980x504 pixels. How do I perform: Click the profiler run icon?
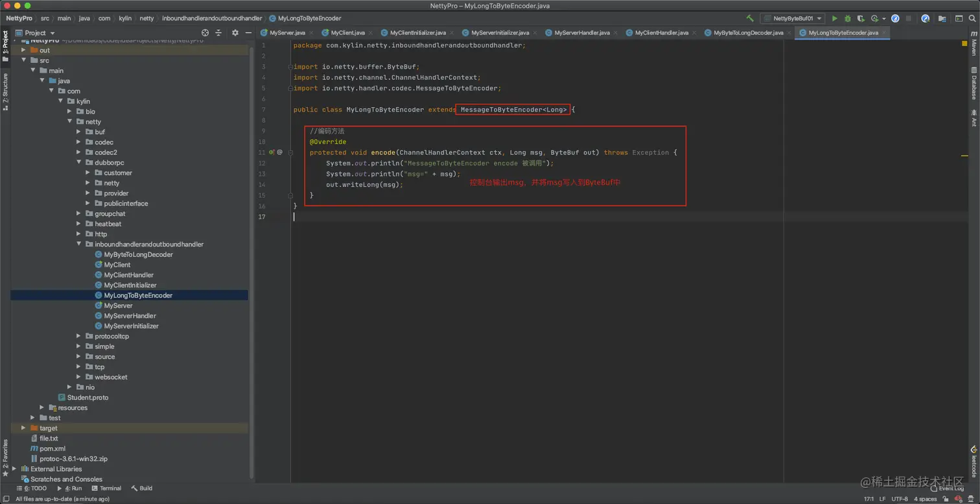(874, 19)
